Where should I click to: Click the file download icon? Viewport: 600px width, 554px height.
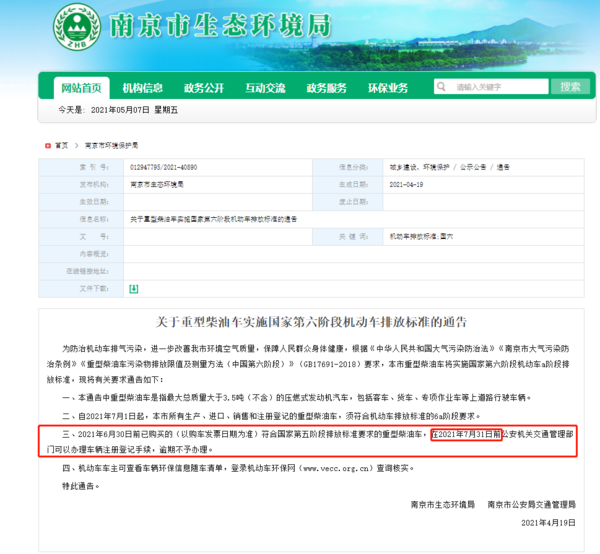click(x=133, y=289)
